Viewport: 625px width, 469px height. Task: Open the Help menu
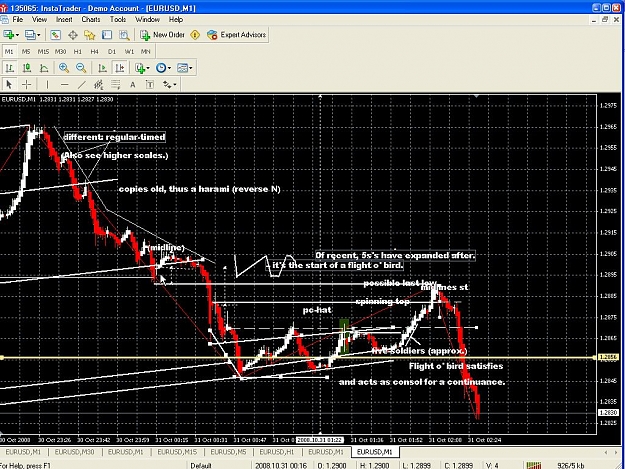[176, 20]
